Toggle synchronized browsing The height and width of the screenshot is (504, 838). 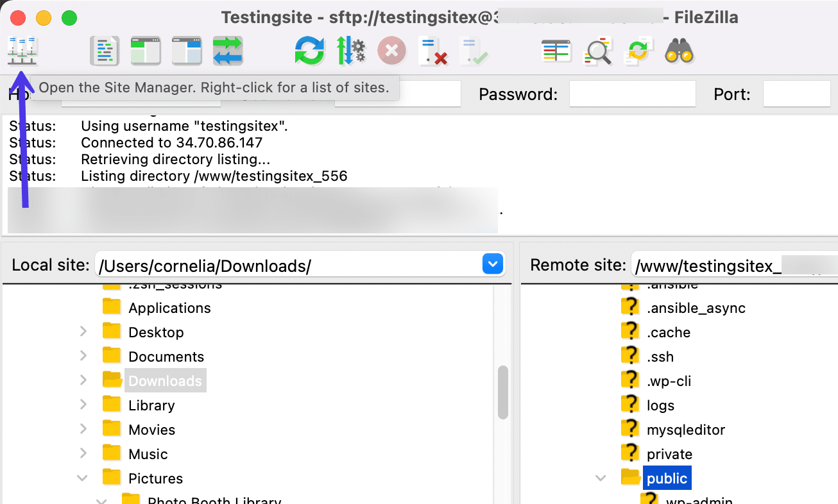pyautogui.click(x=638, y=51)
